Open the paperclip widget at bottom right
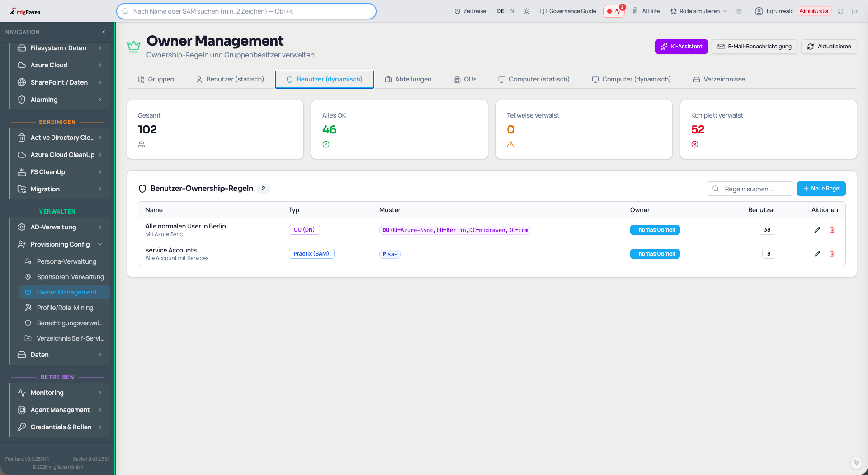The height and width of the screenshot is (475, 868). point(856,462)
